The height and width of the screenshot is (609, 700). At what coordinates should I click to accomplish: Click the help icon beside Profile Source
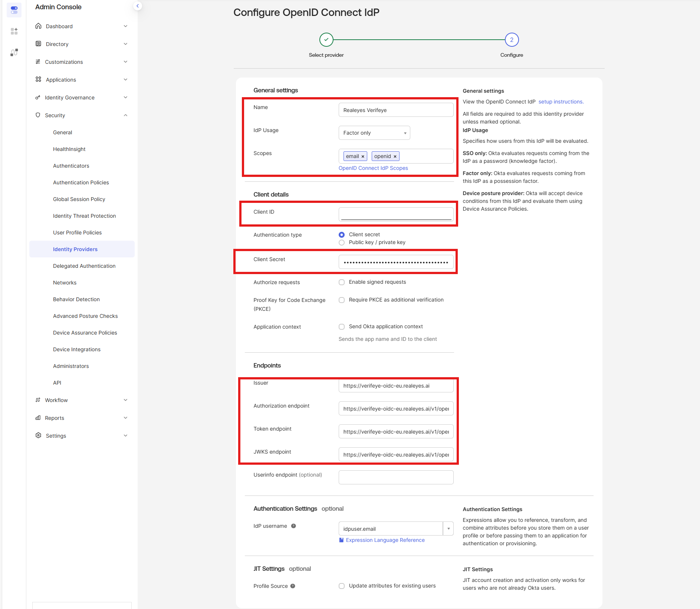tap(293, 586)
